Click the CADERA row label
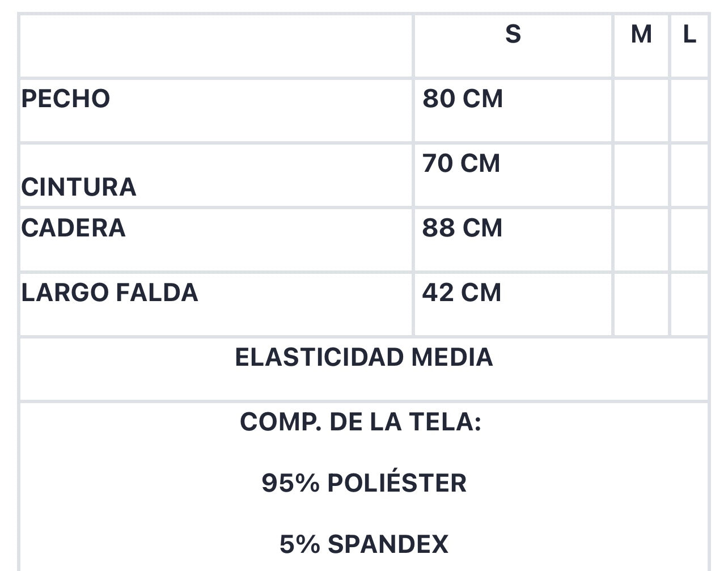This screenshot has height=571, width=728. 74,228
